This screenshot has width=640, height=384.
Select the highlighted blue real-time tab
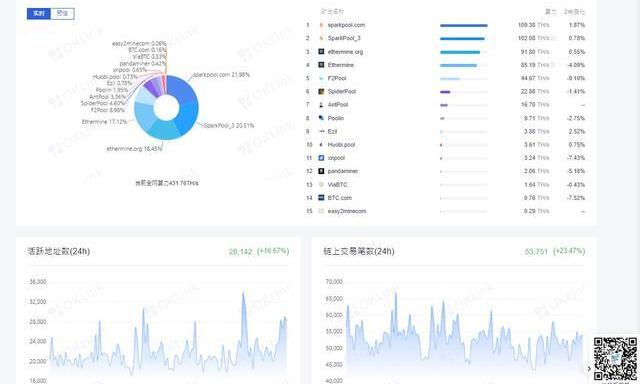39,13
